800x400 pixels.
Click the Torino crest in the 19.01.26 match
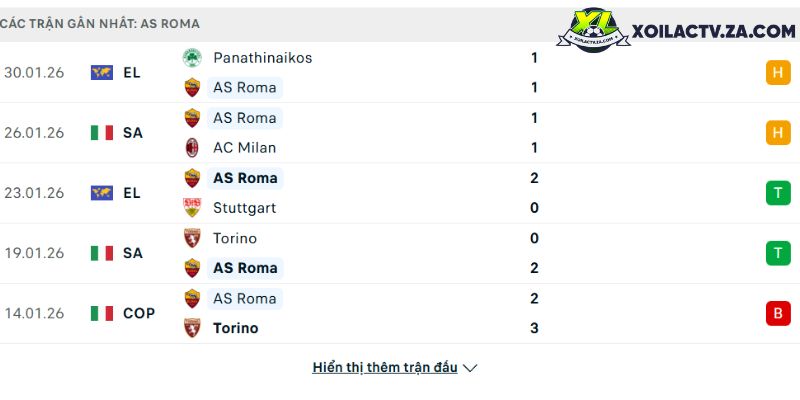coord(192,238)
